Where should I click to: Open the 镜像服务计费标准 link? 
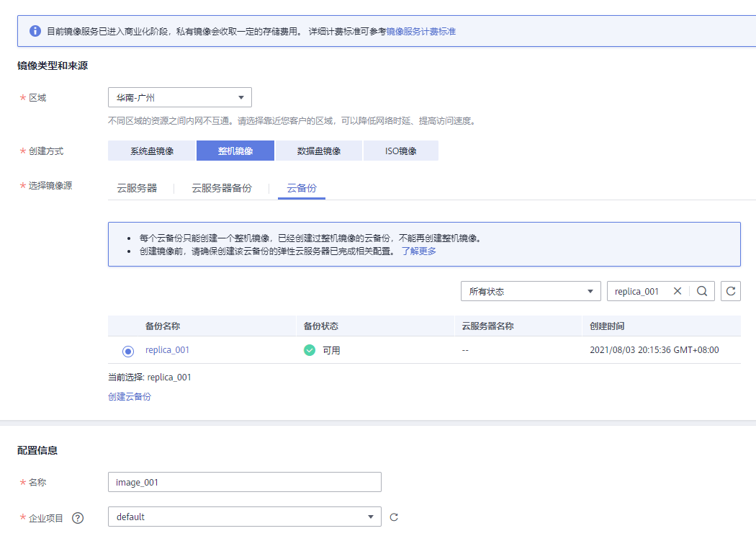pyautogui.click(x=421, y=32)
